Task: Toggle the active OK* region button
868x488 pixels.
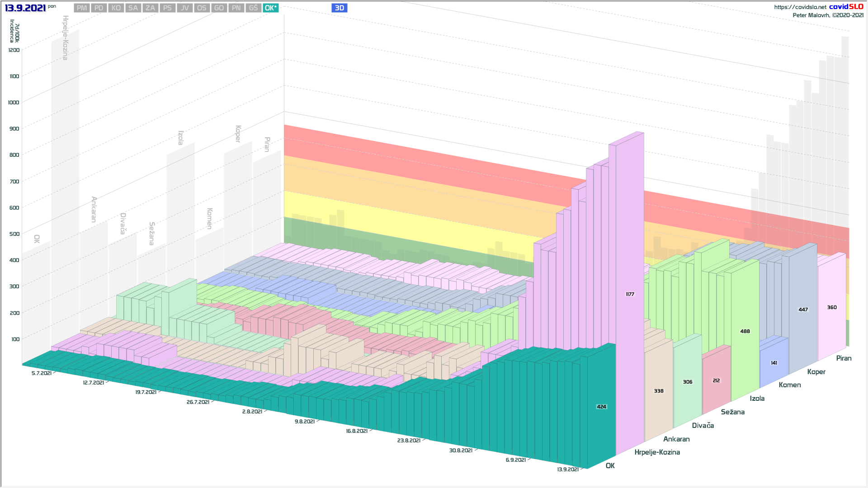Action: 271,8
